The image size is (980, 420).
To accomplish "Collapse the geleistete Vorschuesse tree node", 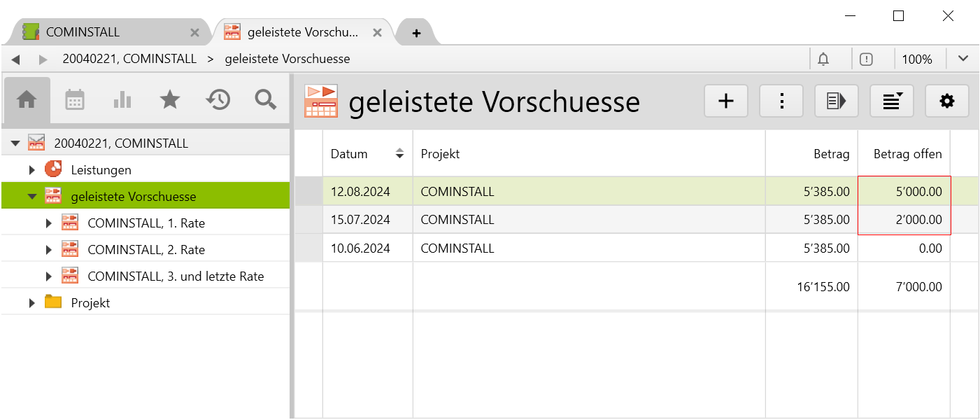I will click(x=32, y=197).
